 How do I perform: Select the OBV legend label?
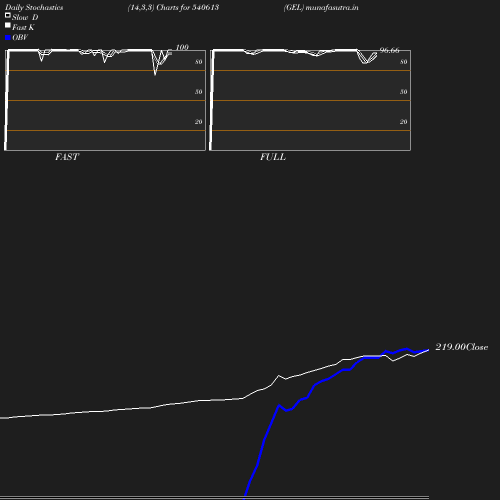click(x=20, y=37)
